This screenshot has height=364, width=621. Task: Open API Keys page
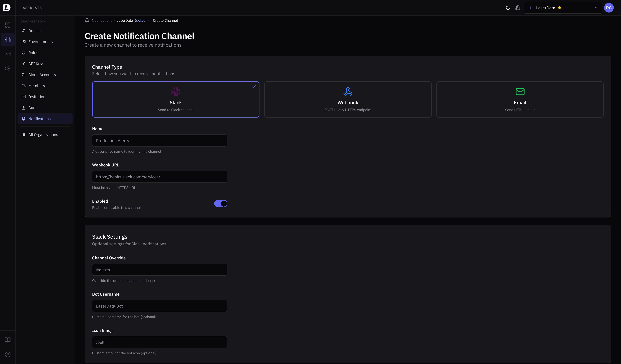pyautogui.click(x=45, y=64)
